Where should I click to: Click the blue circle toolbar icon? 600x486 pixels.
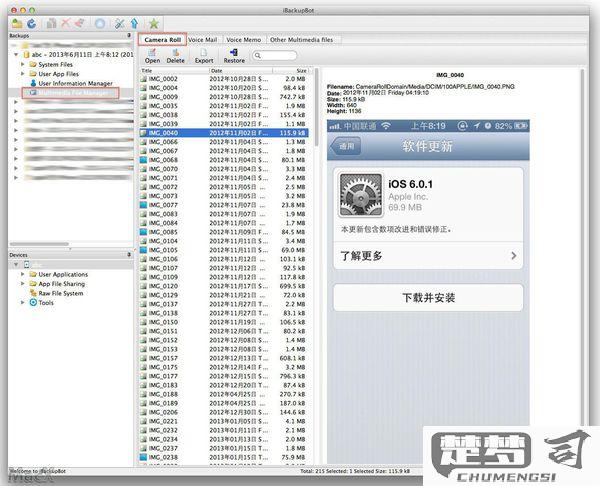tap(100, 24)
